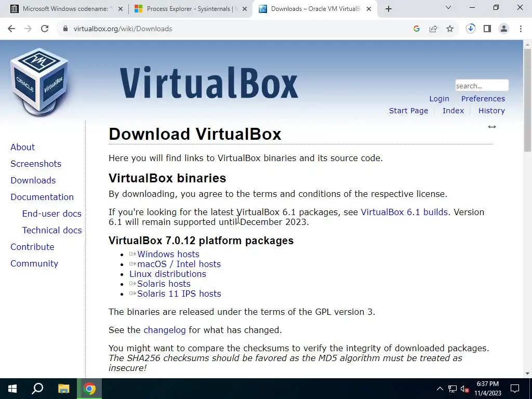Reload the VirtualBox downloads page

pyautogui.click(x=45, y=29)
